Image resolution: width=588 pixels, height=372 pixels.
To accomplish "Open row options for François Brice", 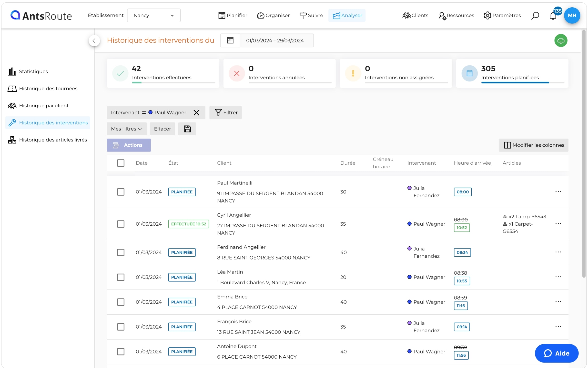I will click(558, 327).
